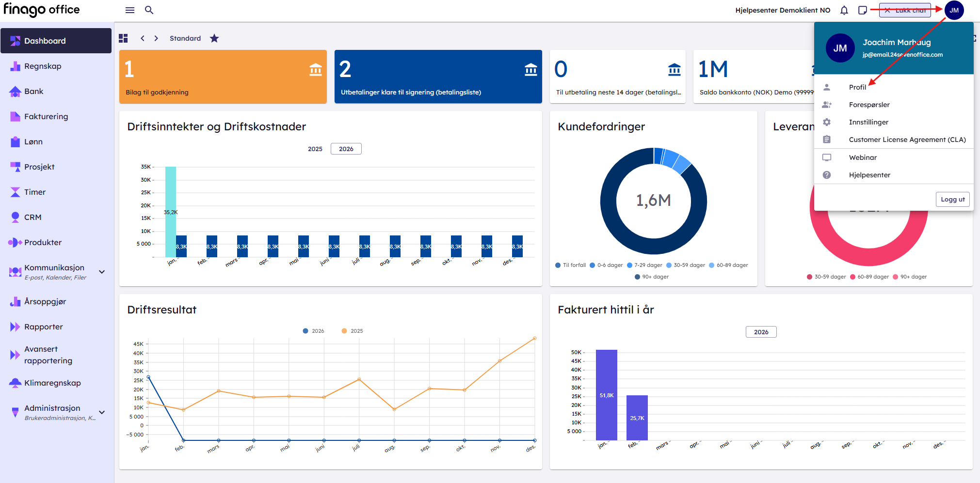Open Fakturering in the sidebar
The height and width of the screenshot is (483, 980).
click(x=46, y=116)
